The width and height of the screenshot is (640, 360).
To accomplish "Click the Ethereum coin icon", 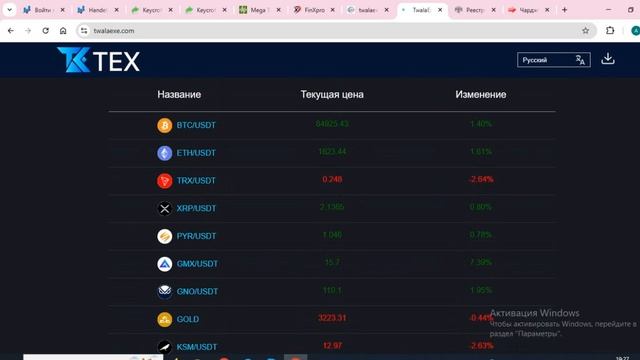I will point(164,153).
